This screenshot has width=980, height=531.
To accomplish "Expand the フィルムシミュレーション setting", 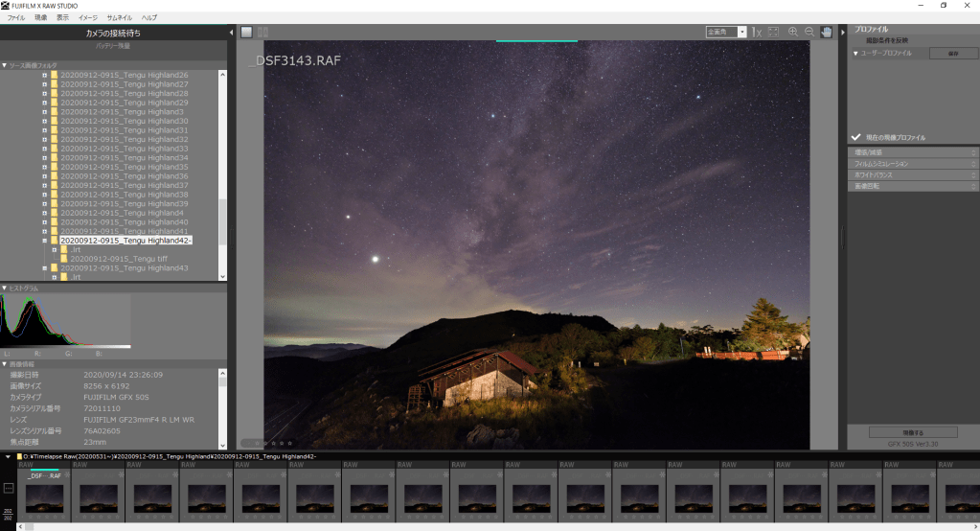I will click(912, 164).
